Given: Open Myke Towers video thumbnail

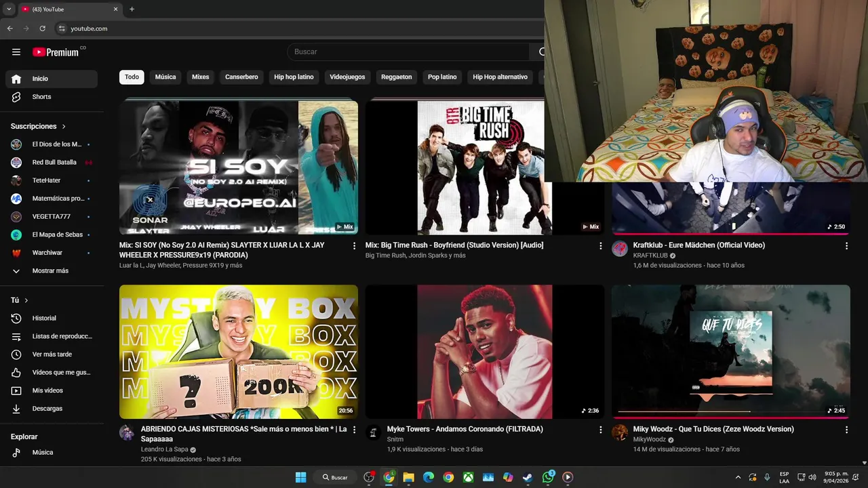Looking at the screenshot, I should pos(485,352).
